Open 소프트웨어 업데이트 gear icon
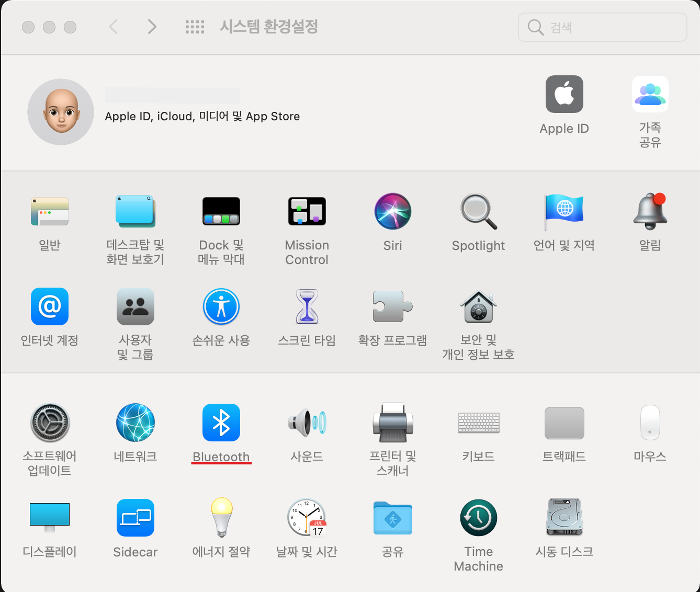700x592 pixels. (x=50, y=423)
